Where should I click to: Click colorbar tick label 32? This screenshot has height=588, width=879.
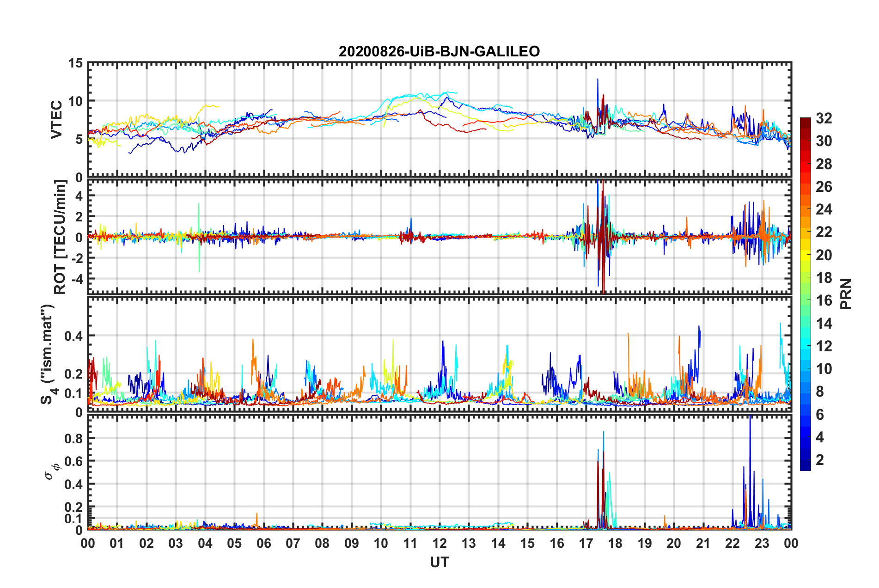click(x=824, y=118)
